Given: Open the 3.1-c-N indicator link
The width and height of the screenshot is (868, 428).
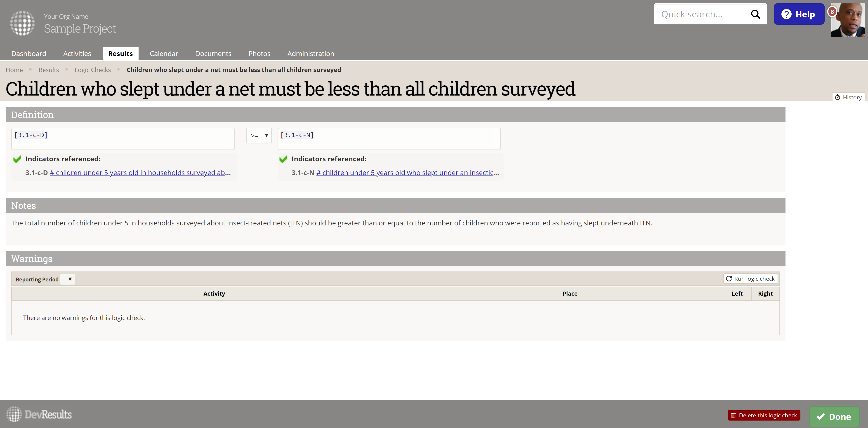Looking at the screenshot, I should pos(407,172).
